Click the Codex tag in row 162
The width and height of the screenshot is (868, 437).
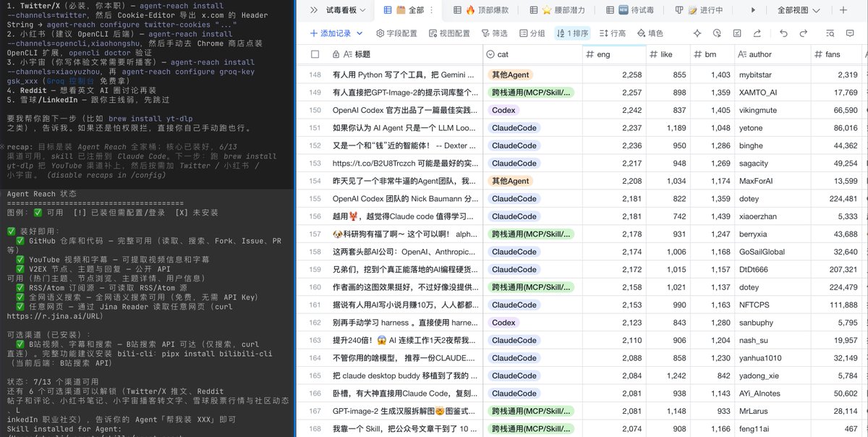(x=503, y=323)
